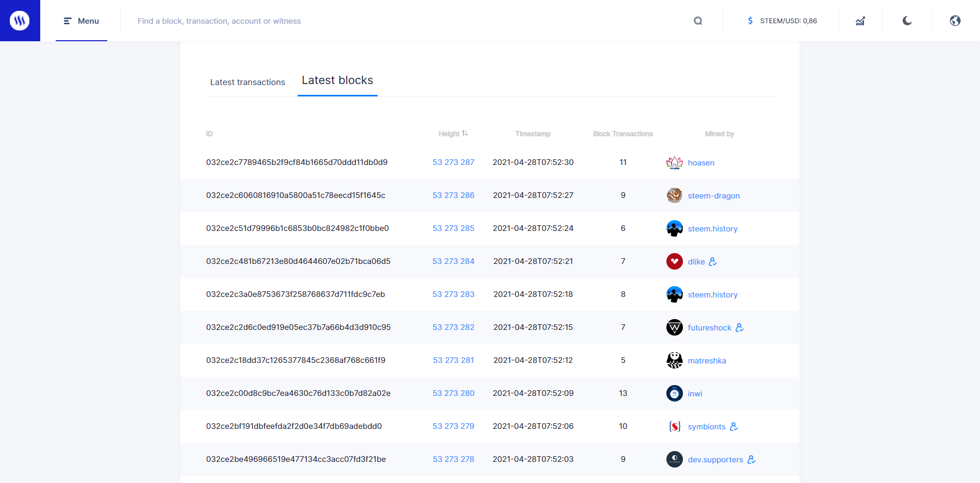Sort by Height column sort icon
Viewport: 980px width, 483px height.
tap(465, 134)
